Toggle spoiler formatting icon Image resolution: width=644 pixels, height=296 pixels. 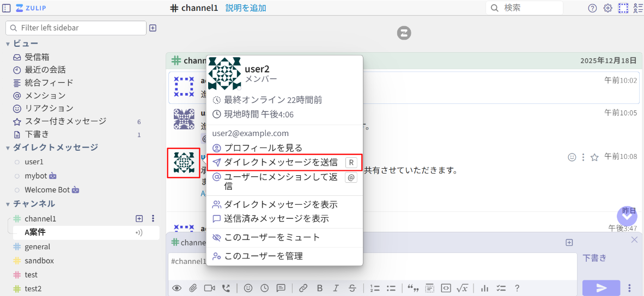[x=430, y=288]
